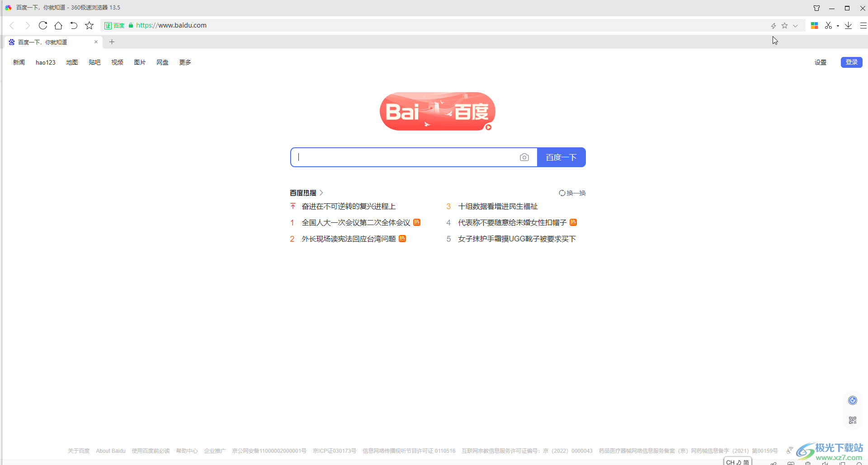The height and width of the screenshot is (465, 868).
Task: Open the 图片 link
Action: point(140,62)
